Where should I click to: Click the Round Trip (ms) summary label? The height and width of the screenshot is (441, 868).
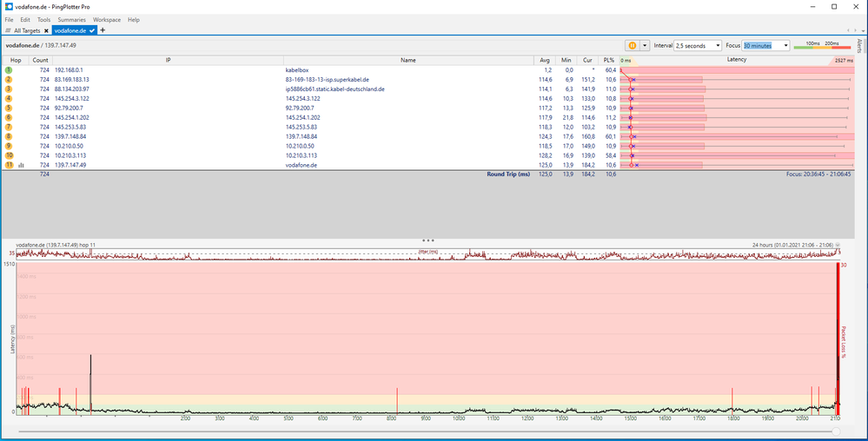(x=508, y=174)
